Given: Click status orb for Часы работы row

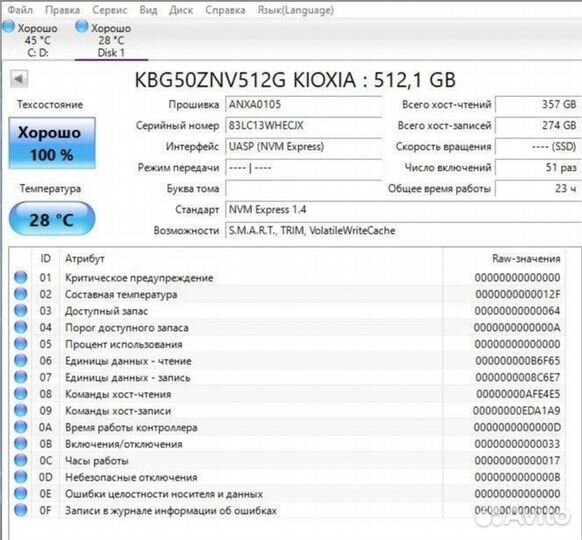Looking at the screenshot, I should coord(21,460).
